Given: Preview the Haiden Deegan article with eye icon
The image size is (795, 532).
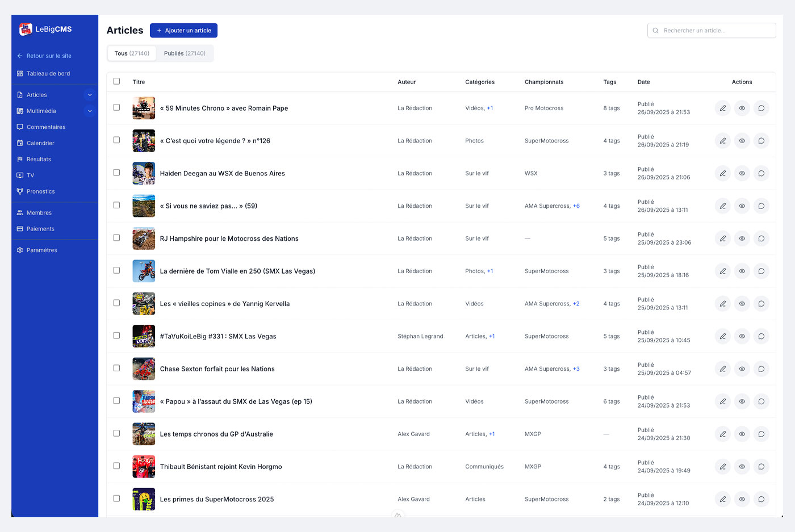Looking at the screenshot, I should (742, 173).
